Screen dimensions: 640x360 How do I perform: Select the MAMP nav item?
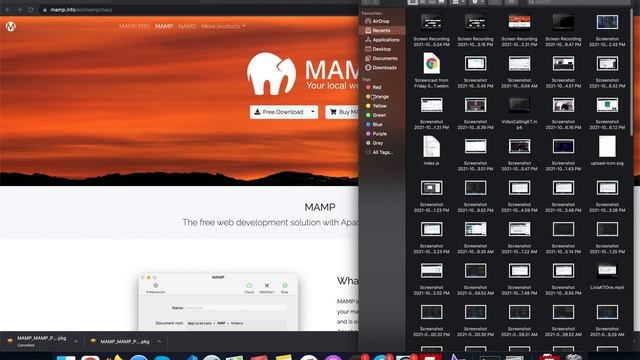[164, 26]
